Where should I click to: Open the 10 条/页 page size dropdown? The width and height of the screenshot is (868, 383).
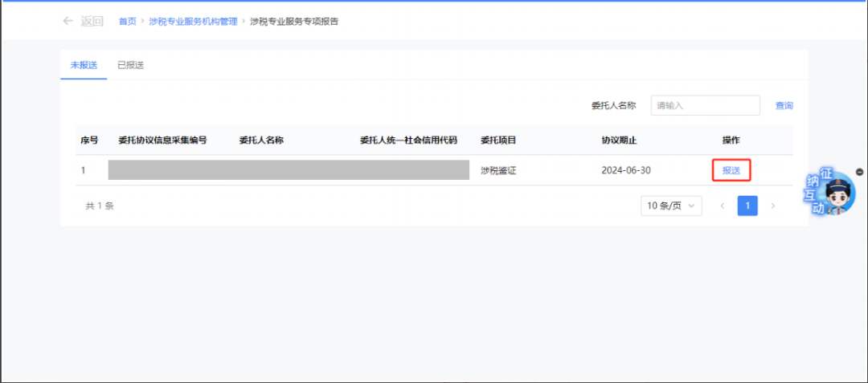[x=671, y=206]
